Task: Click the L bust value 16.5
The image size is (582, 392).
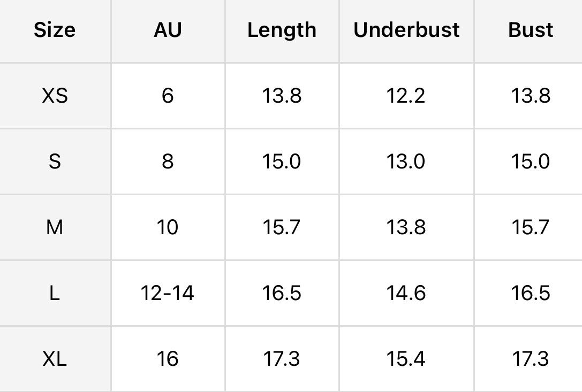Action: pyautogui.click(x=531, y=293)
